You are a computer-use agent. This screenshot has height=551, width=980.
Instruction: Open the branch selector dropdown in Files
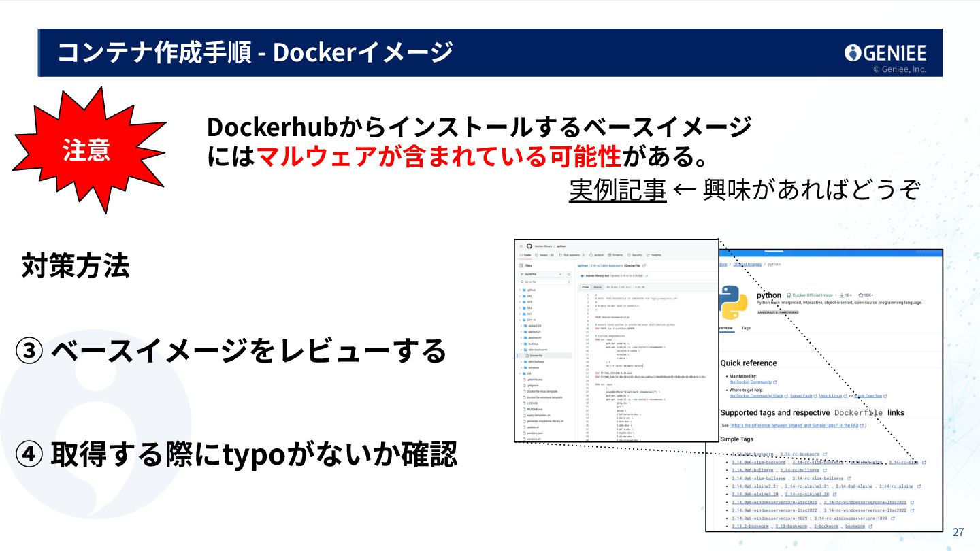tap(542, 274)
